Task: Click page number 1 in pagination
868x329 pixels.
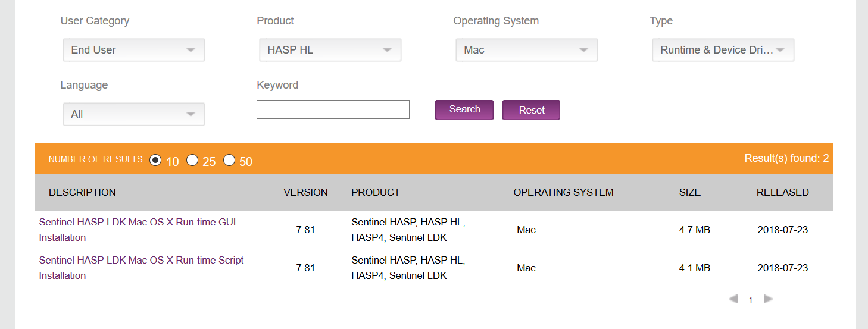Action: click(750, 300)
